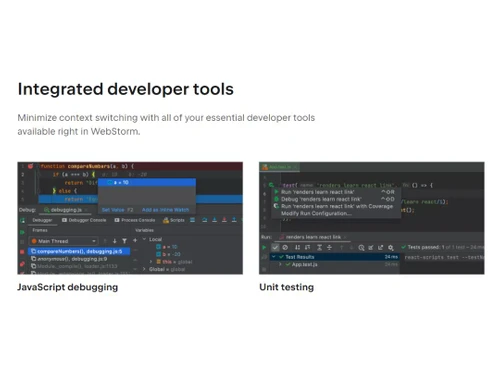500x375 pixels.
Task: Open the Debugger tab
Action: click(42, 220)
